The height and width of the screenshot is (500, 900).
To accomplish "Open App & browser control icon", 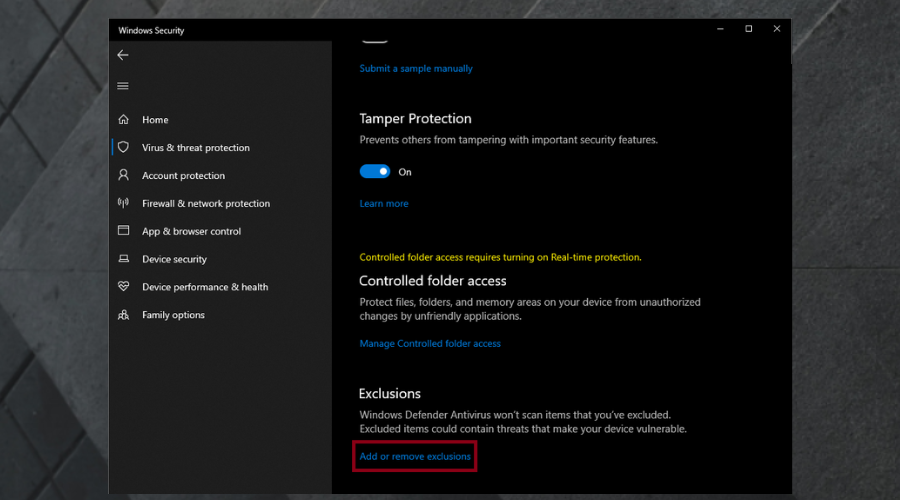I will (x=124, y=231).
